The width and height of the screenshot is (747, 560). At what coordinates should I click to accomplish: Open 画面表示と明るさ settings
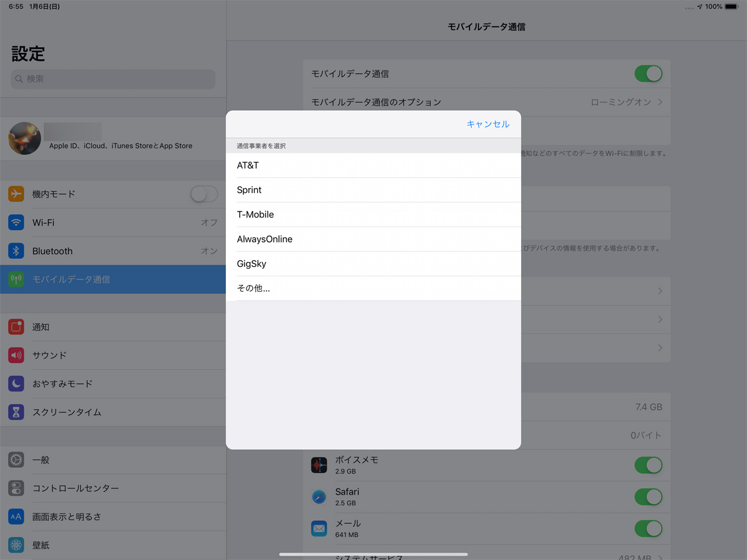pos(113,516)
